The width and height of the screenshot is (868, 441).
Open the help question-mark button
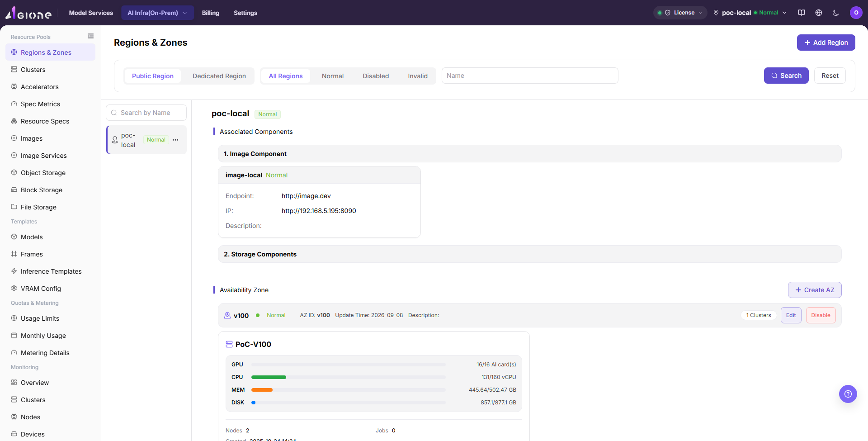coord(848,394)
